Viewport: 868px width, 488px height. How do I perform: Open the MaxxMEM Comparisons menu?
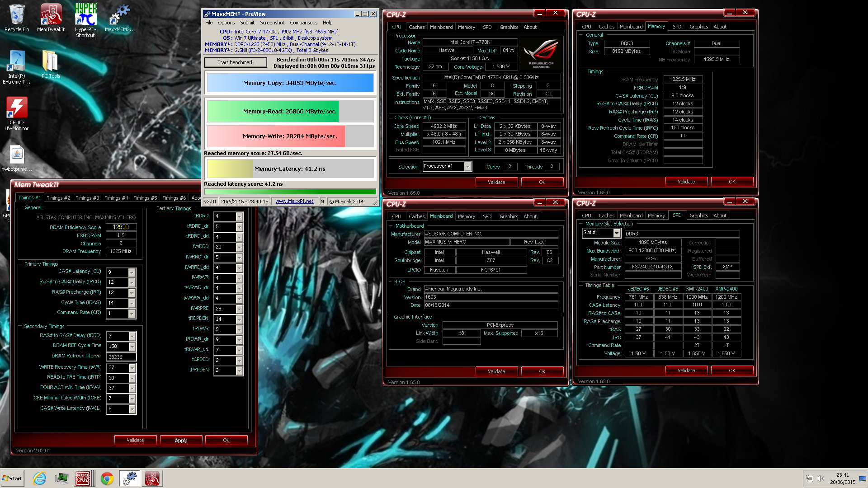[303, 23]
